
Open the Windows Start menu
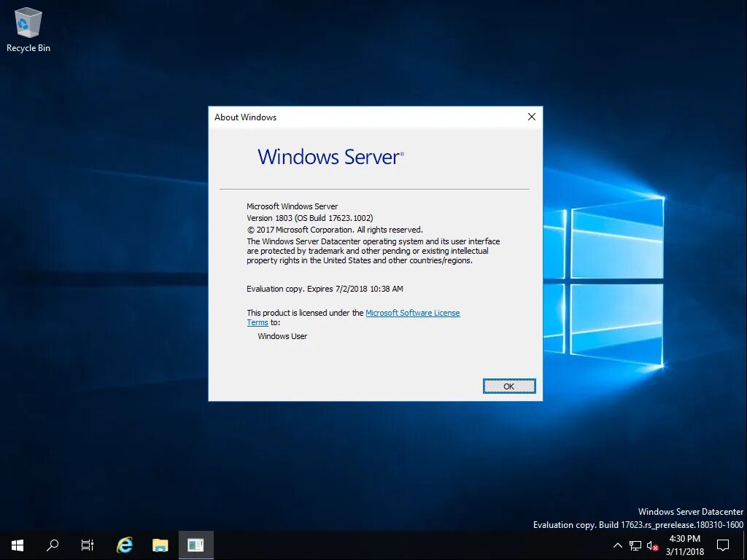click(x=18, y=545)
